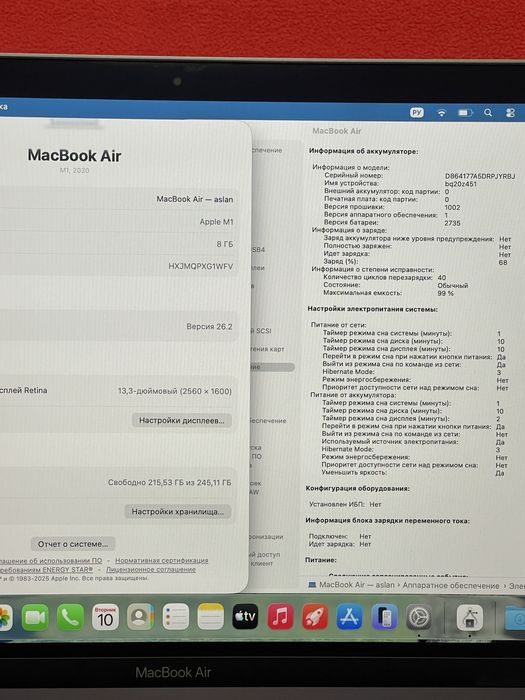Image resolution: width=525 pixels, height=700 pixels.
Task: Open Calendar showing date 10
Action: point(105,617)
